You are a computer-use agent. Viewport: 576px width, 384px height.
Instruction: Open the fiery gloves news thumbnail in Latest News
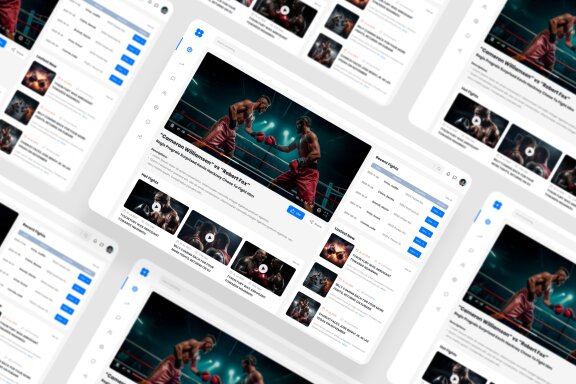pos(337,250)
